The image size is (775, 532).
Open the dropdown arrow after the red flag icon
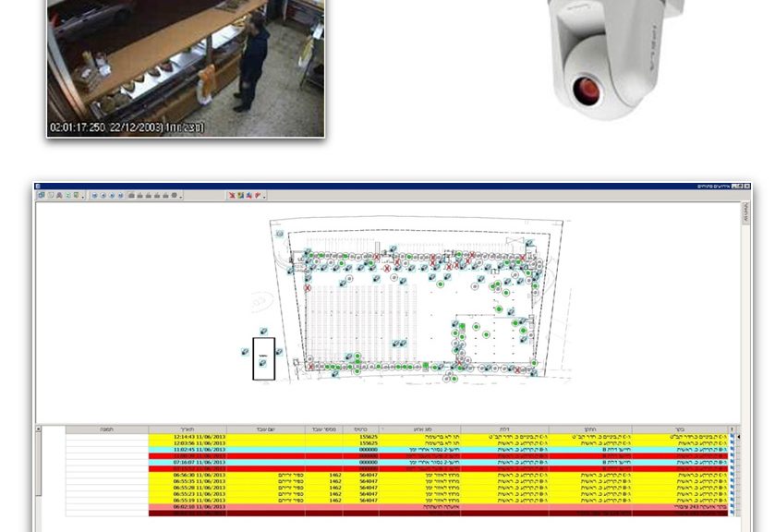[x=264, y=197]
